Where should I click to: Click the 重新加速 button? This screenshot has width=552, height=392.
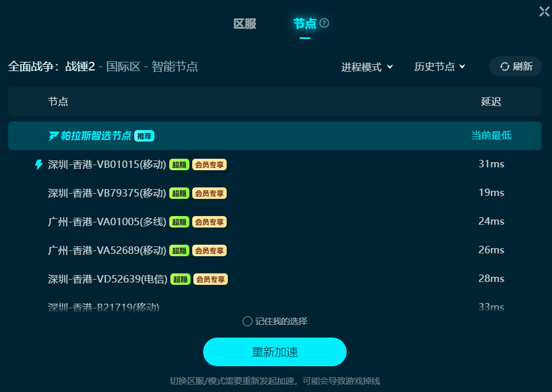[275, 352]
